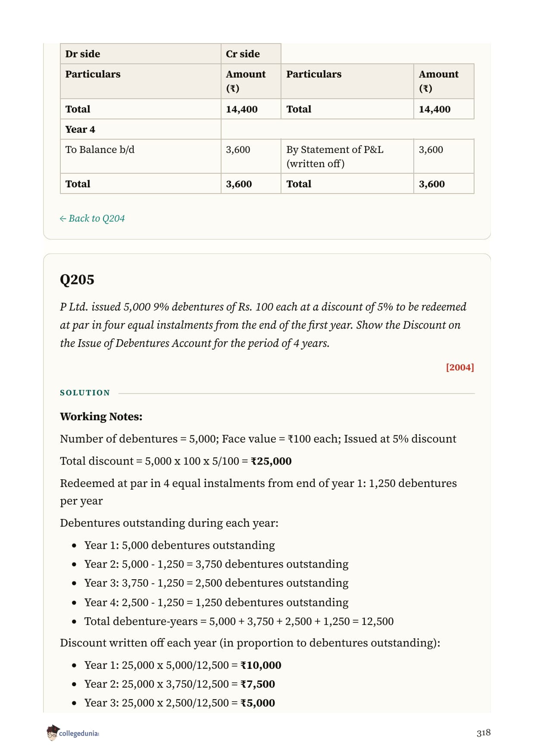Click the Working Notes heading
534x756 pixels.
pos(101,416)
